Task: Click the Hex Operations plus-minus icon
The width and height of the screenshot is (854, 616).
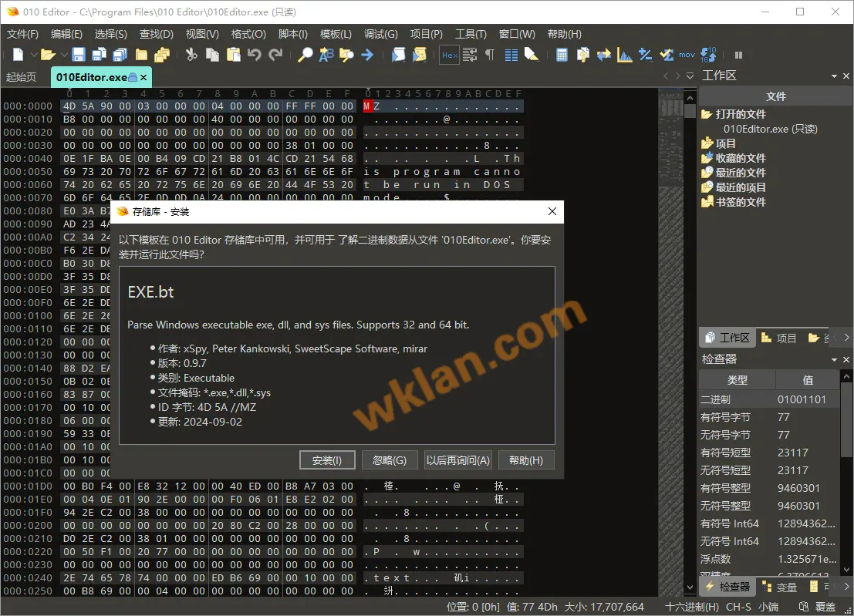Action: pyautogui.click(x=646, y=55)
